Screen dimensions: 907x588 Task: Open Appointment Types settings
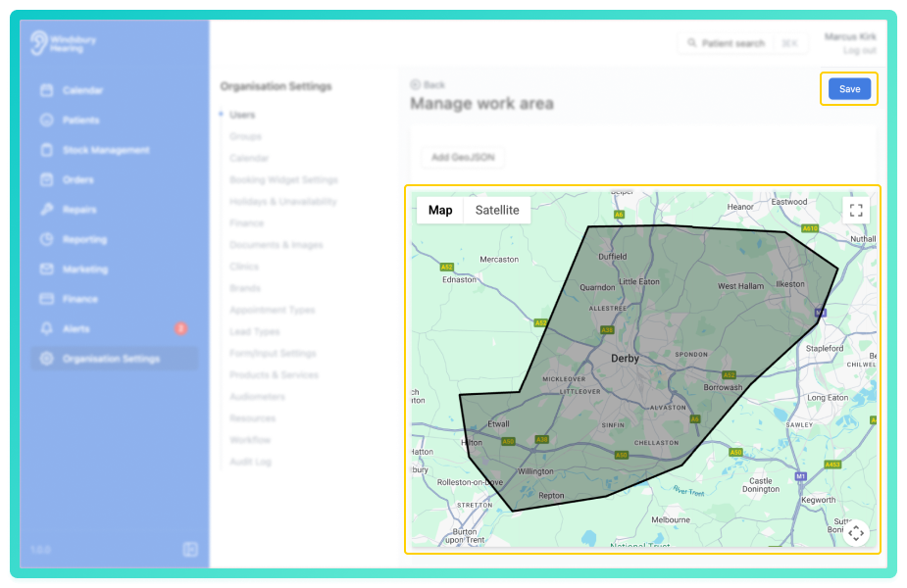(272, 310)
